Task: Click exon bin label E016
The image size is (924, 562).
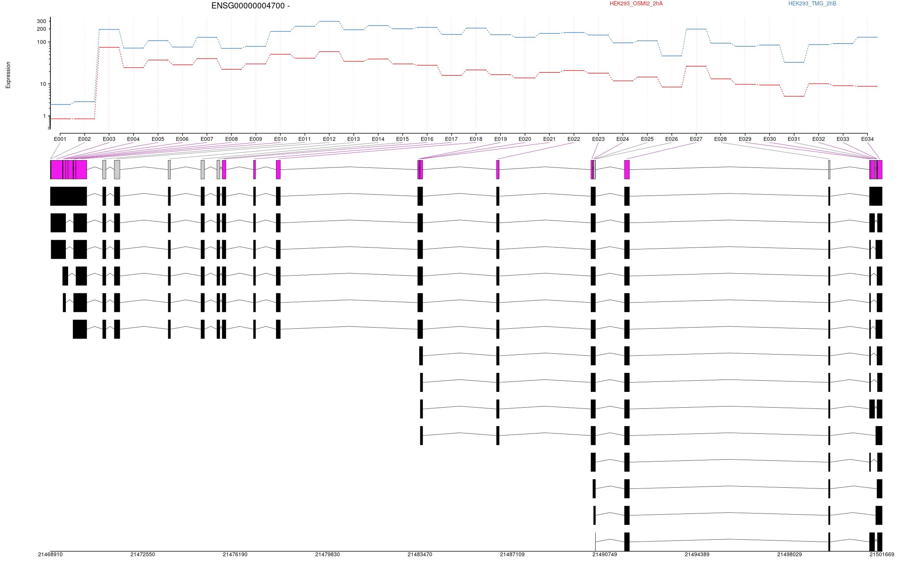Action: point(427,139)
